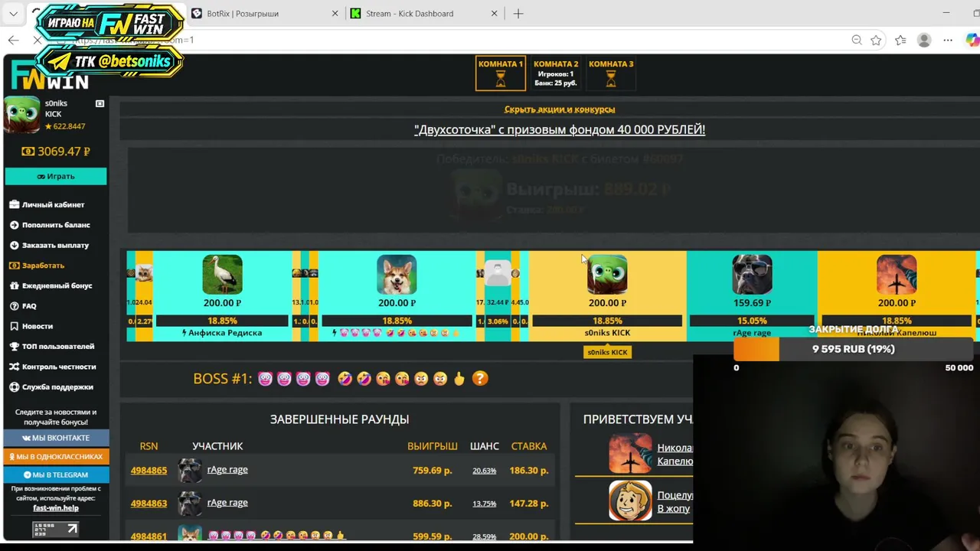Open round RSN 4984865
This screenshot has width=980, height=551.
coord(149,471)
